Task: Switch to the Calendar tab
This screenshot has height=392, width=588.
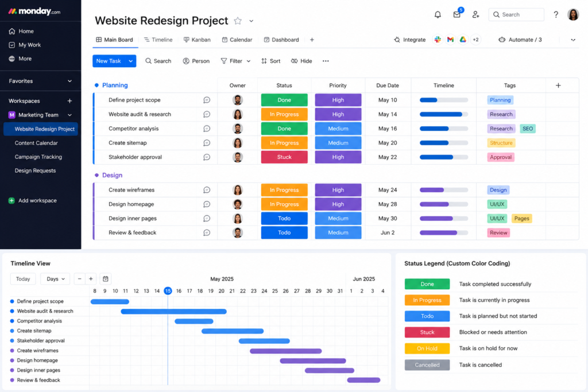Action: click(237, 40)
